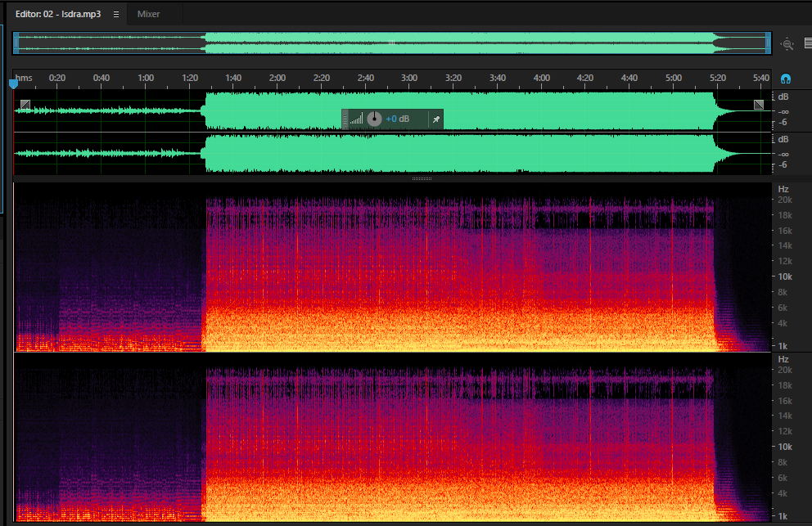The image size is (812, 526).
Task: Click the top channel dB scale label
Action: coord(783,97)
